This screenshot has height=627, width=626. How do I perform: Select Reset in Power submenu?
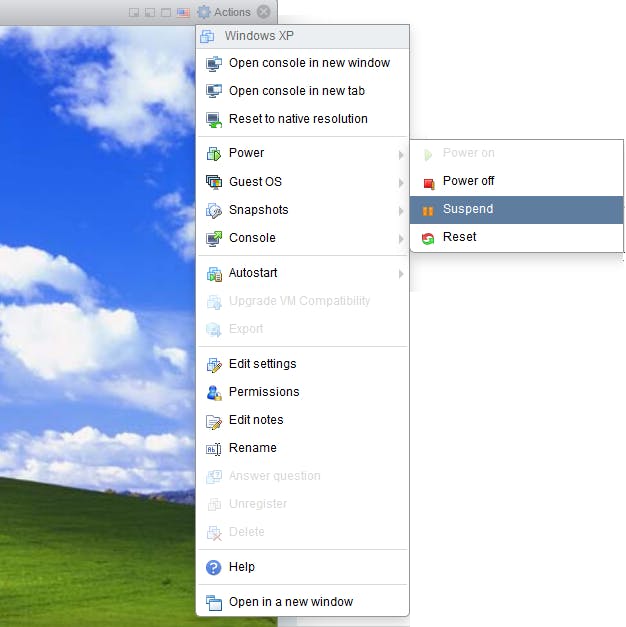(516, 237)
